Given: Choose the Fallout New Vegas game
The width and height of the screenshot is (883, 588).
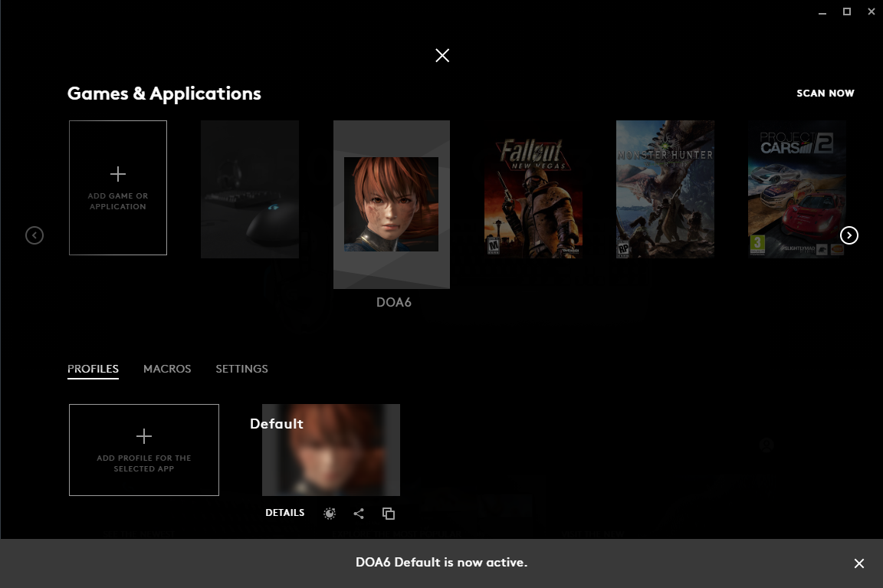Looking at the screenshot, I should (x=533, y=189).
